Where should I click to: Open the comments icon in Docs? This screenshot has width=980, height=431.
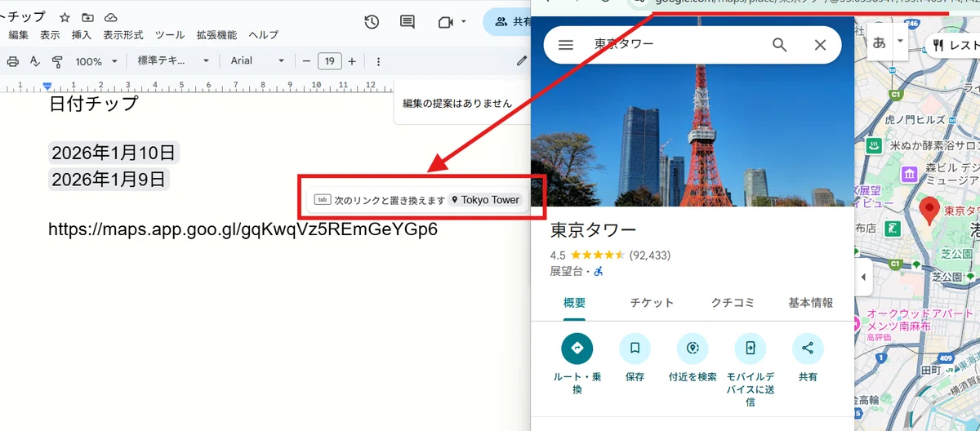pos(407,22)
